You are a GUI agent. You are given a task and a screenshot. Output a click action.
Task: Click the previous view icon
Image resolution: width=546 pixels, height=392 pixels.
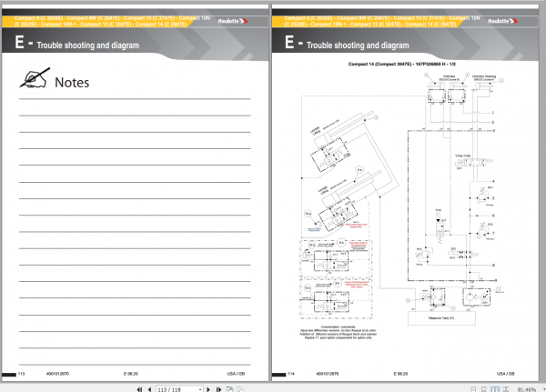tap(229, 389)
